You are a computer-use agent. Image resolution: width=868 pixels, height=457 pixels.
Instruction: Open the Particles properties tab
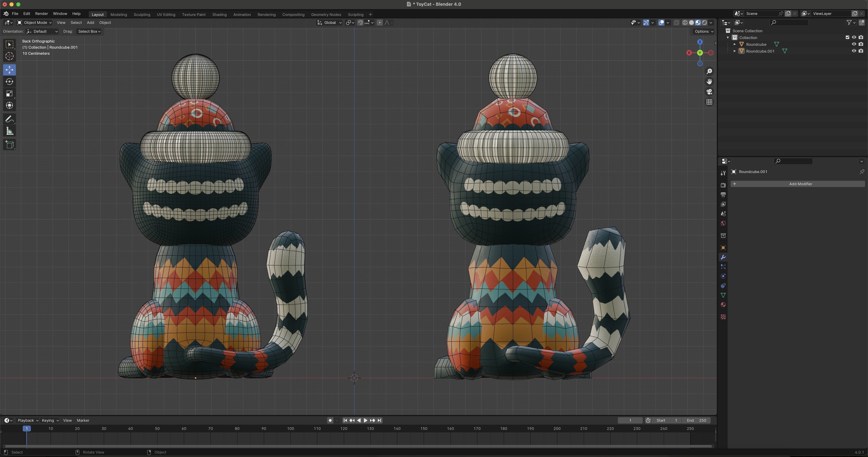click(723, 267)
